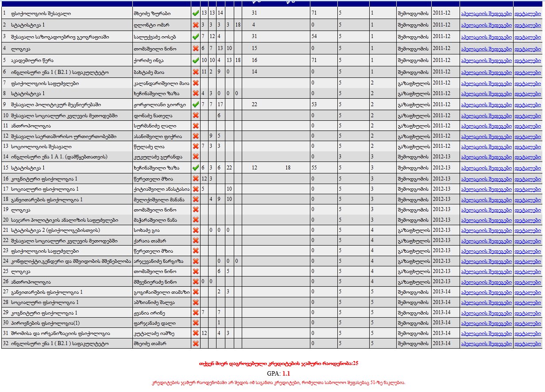Viewport: 545px width, 392px height.
Task: Click the red cross icon in row 8
Action: pyautogui.click(x=195, y=93)
